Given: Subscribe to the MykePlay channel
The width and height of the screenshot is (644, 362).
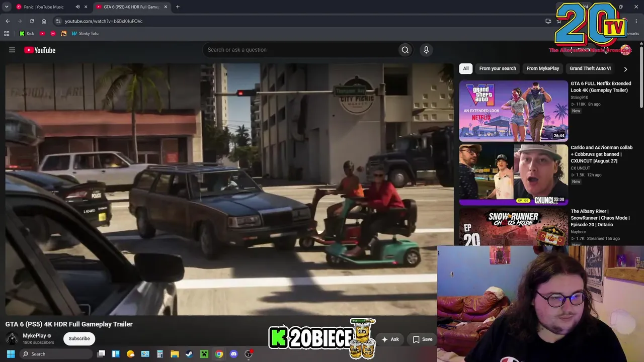Looking at the screenshot, I should tap(79, 338).
